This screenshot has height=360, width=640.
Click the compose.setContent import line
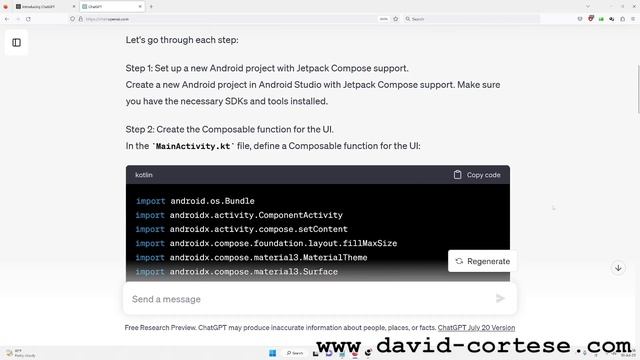tap(242, 229)
